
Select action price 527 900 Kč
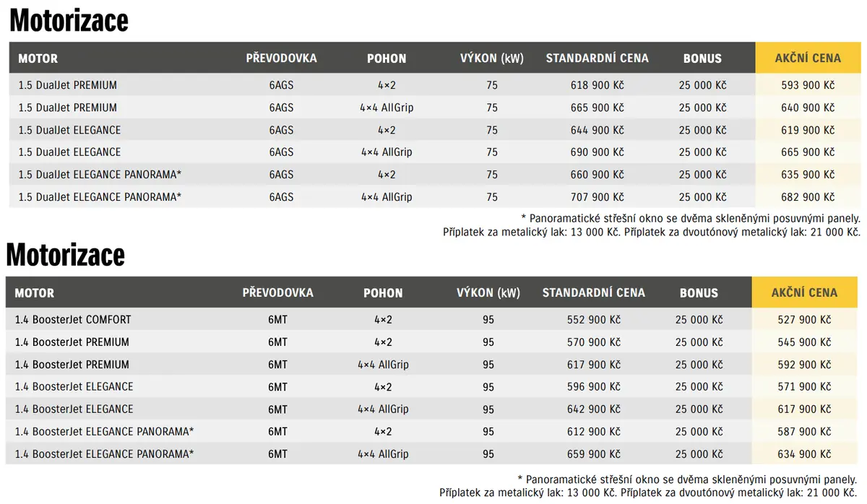(804, 319)
